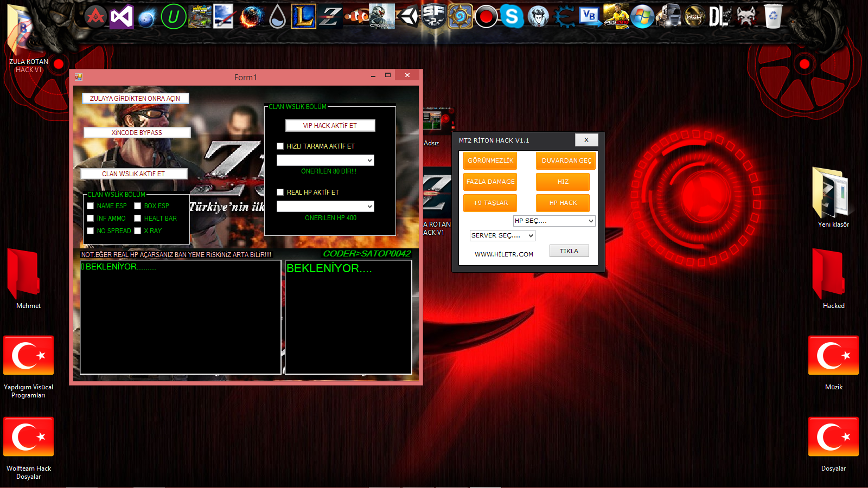The image size is (868, 488).
Task: Expand the dropdown under REAL HP
Action: click(325, 207)
